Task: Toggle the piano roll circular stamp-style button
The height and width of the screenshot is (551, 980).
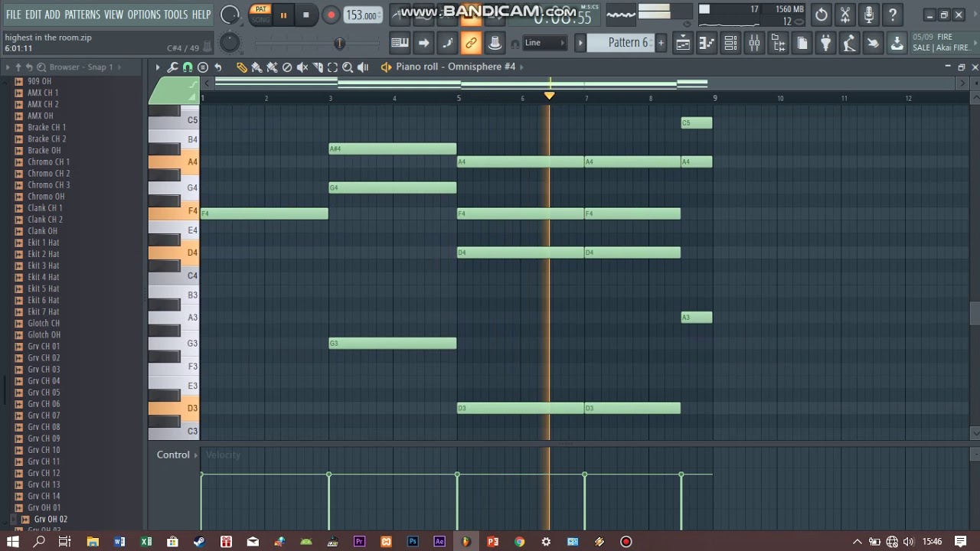Action: tap(203, 67)
